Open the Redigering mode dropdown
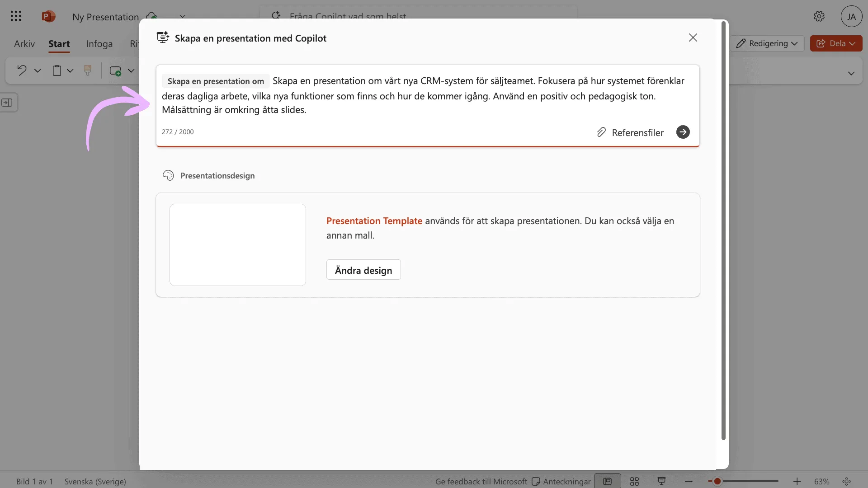This screenshot has height=488, width=868. pos(767,43)
